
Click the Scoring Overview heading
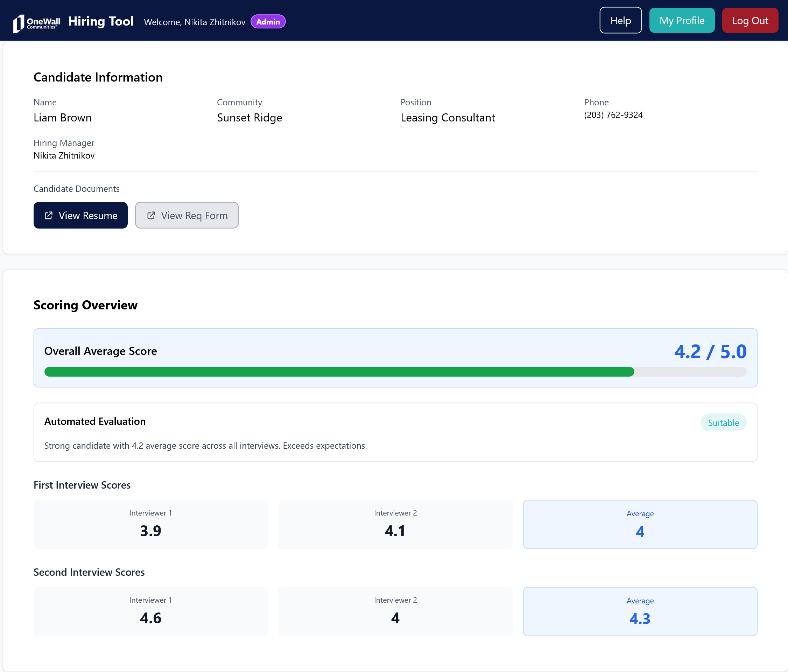coord(86,305)
